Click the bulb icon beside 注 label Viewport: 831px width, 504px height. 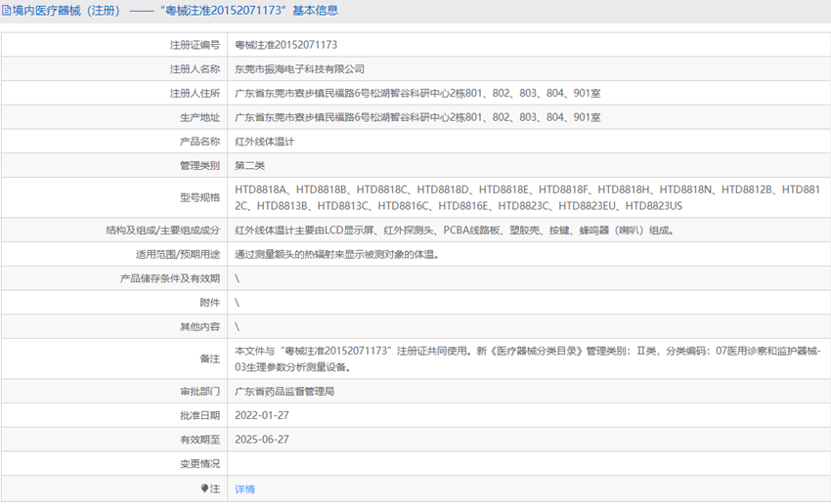click(x=204, y=488)
